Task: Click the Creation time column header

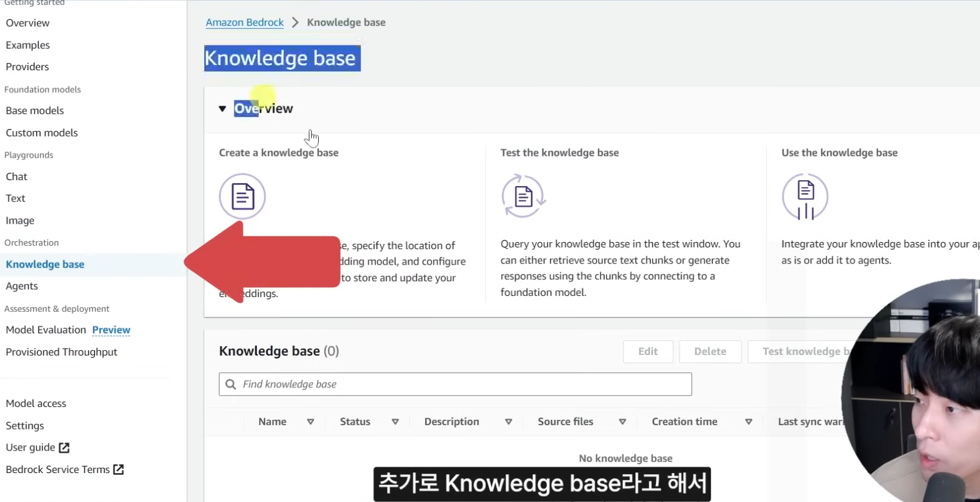Action: [x=685, y=422]
